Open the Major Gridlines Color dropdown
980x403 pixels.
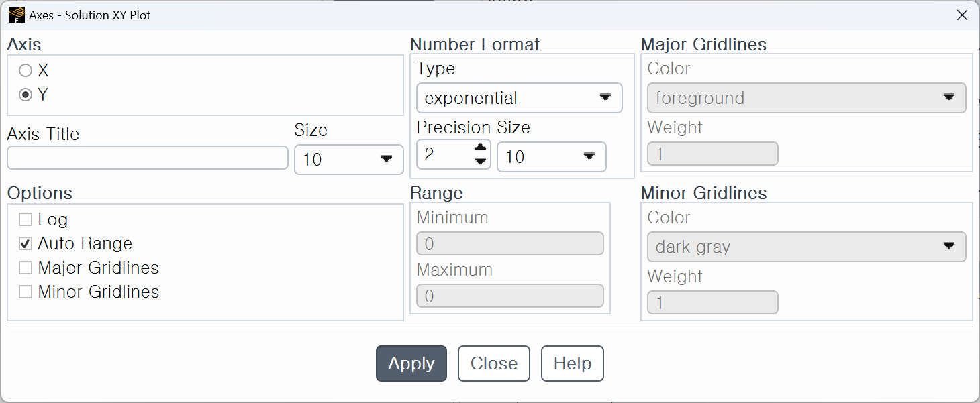pos(807,98)
